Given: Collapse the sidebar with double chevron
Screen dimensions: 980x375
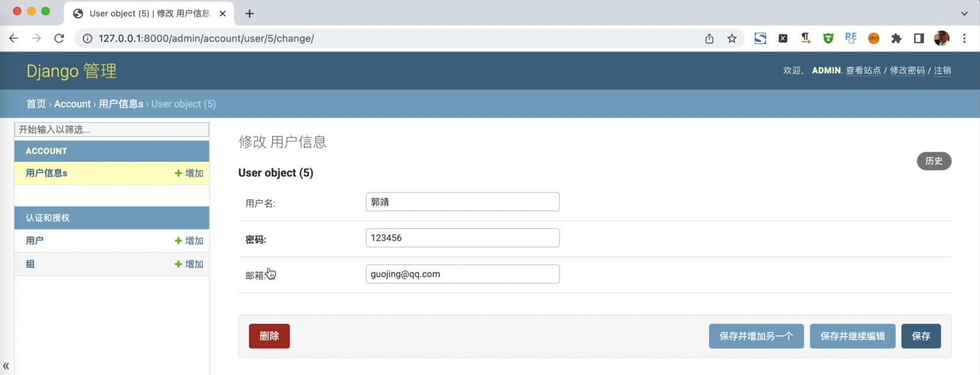Looking at the screenshot, I should point(6,366).
